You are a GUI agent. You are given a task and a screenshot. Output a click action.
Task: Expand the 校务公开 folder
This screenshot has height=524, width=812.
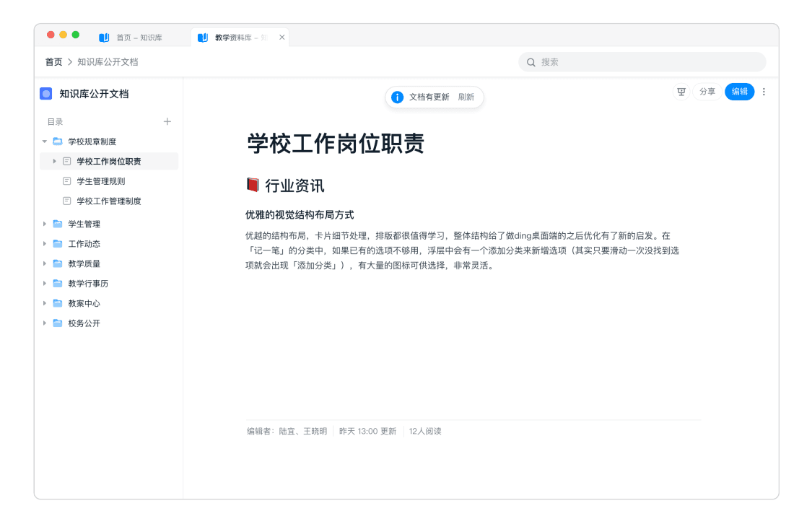pyautogui.click(x=45, y=323)
